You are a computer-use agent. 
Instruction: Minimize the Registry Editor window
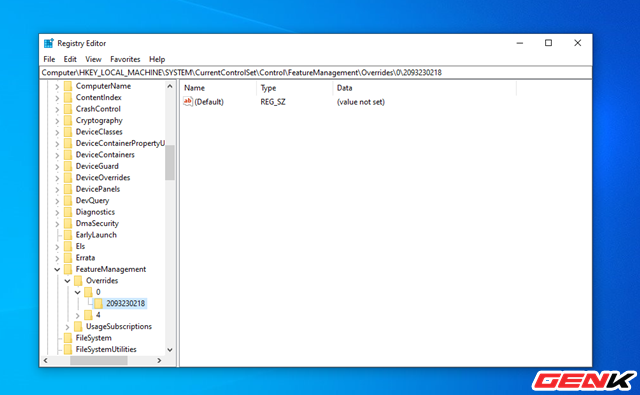tap(520, 43)
